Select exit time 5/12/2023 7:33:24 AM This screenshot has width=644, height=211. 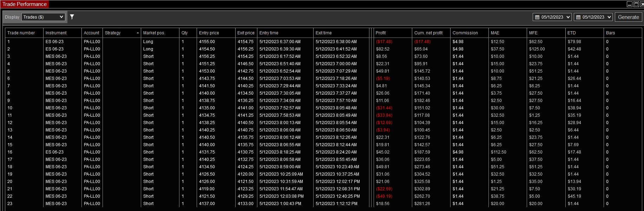pos(336,86)
